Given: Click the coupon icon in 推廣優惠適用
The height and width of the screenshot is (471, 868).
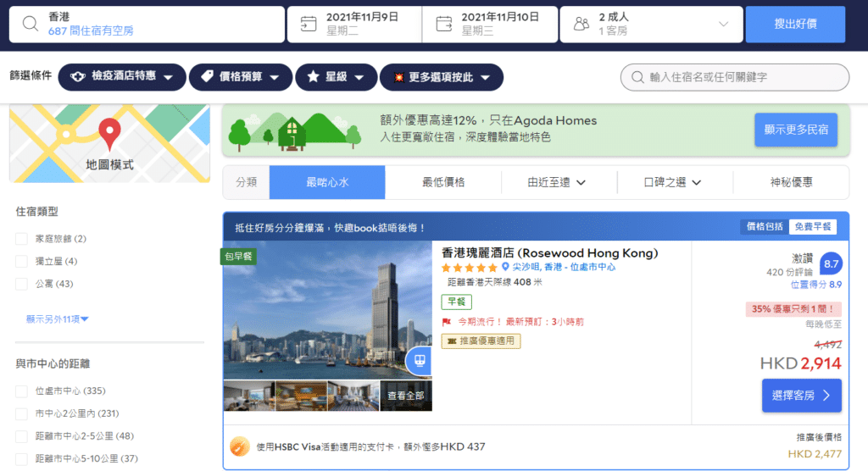Looking at the screenshot, I should (452, 341).
